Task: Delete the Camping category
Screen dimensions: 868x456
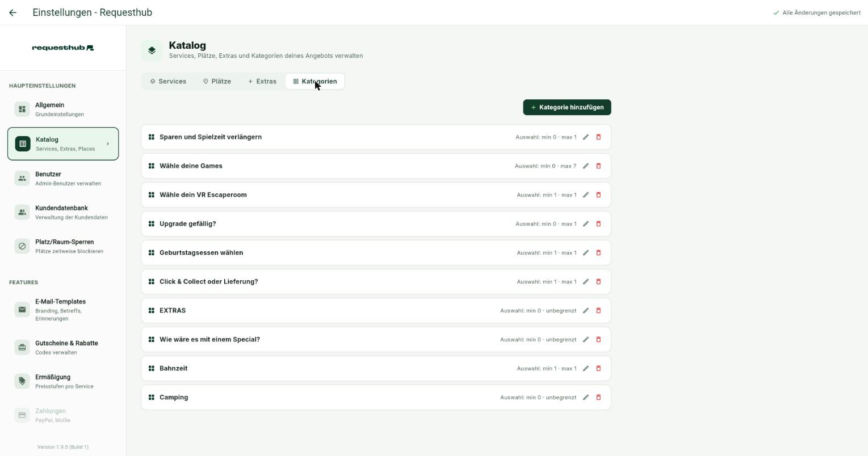Action: pyautogui.click(x=598, y=398)
